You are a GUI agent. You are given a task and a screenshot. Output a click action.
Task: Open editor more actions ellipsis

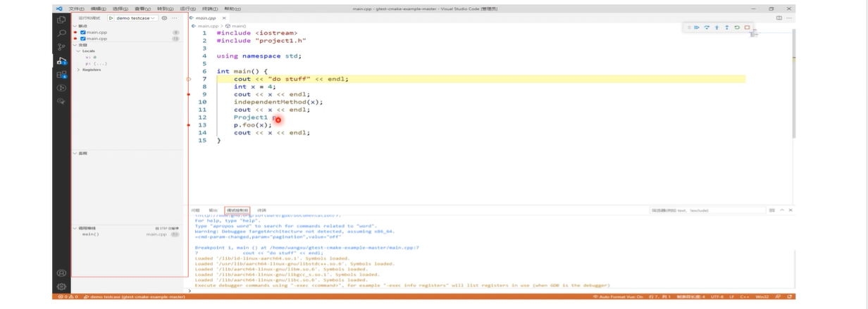(789, 18)
